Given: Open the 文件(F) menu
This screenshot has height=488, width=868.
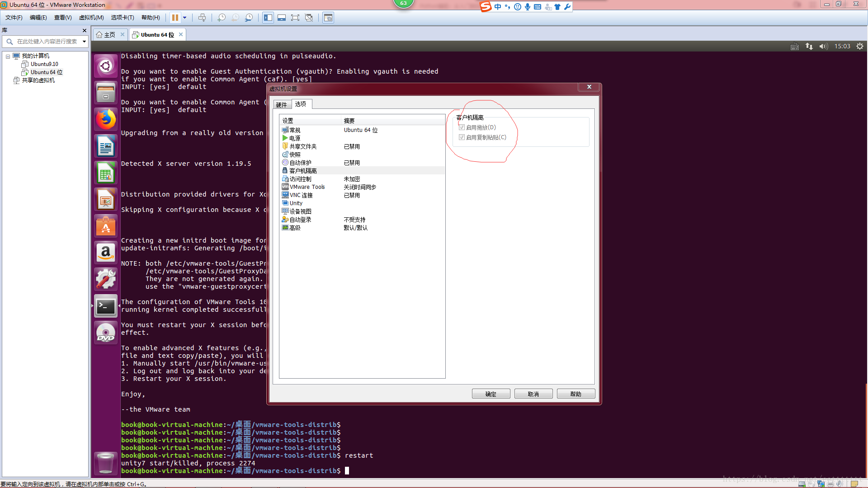Looking at the screenshot, I should tap(14, 18).
